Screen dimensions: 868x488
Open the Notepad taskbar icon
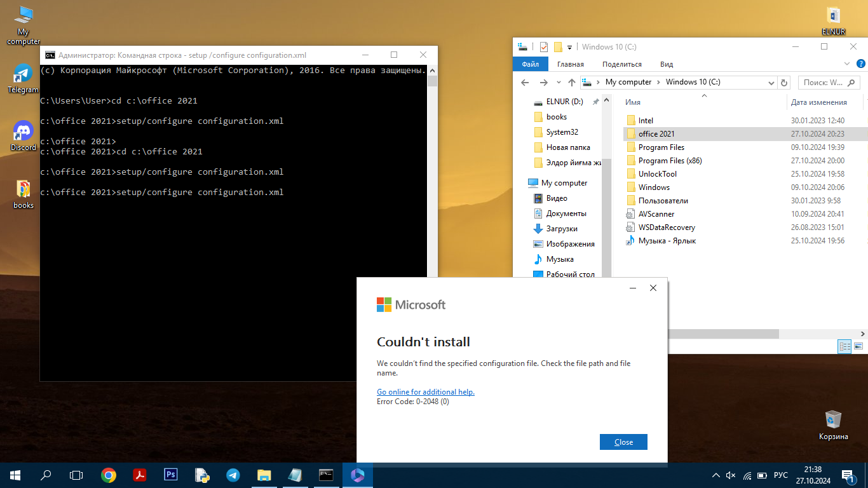(x=295, y=475)
